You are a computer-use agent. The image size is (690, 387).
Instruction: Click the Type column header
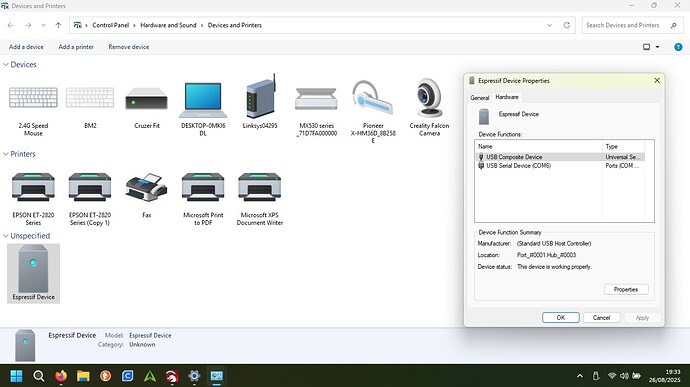click(624, 146)
